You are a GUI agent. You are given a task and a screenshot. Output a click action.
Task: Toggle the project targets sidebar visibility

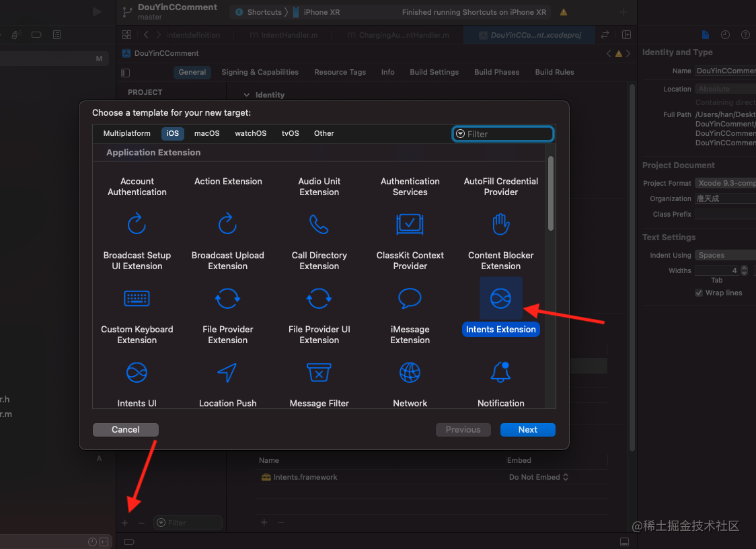coord(125,73)
